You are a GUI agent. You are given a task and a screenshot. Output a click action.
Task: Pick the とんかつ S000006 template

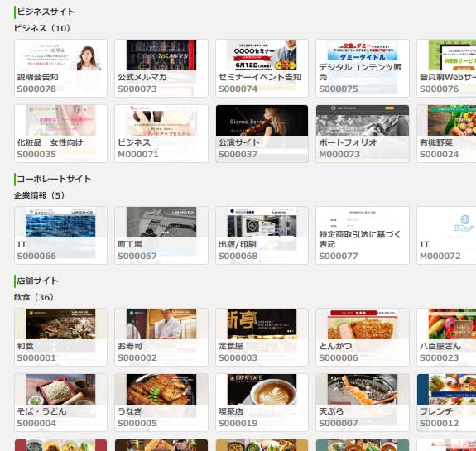pyautogui.click(x=363, y=337)
